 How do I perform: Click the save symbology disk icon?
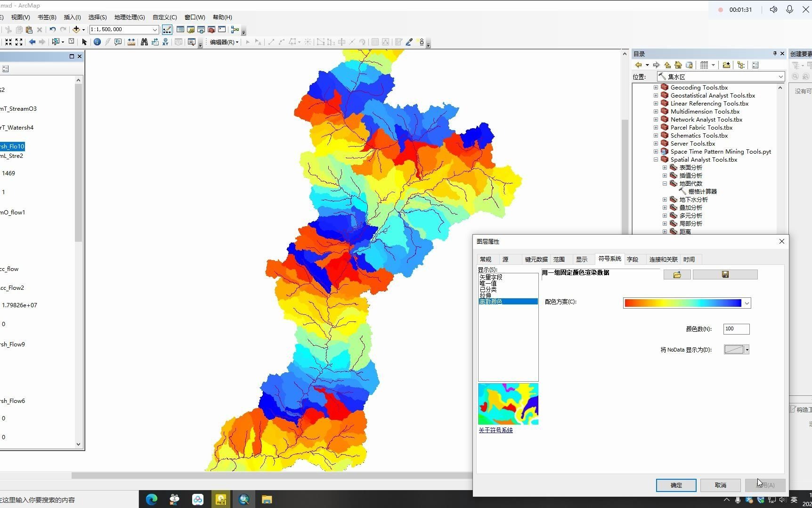725,274
